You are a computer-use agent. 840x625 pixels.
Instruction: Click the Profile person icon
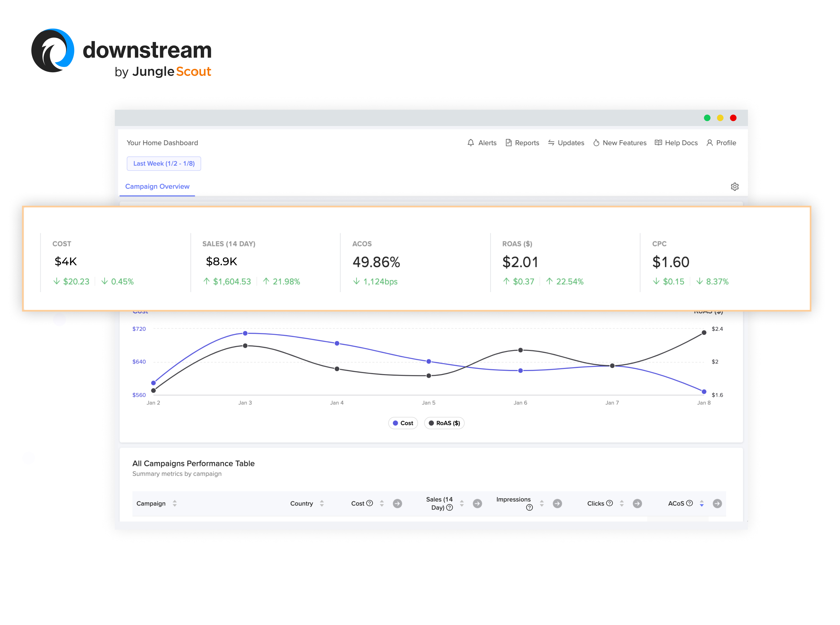710,143
